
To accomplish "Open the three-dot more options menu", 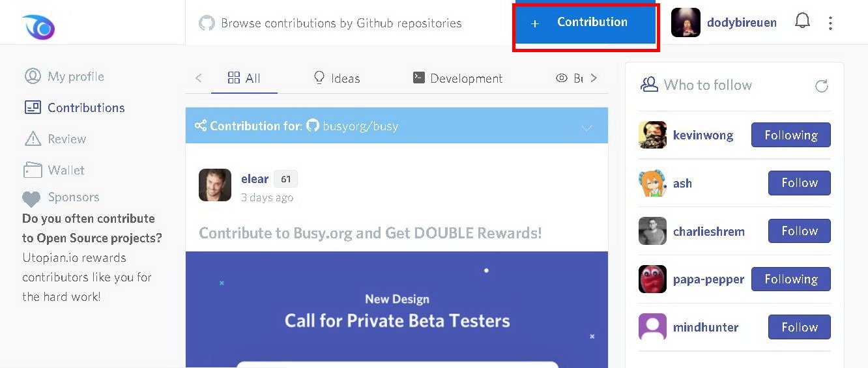I will tap(830, 23).
